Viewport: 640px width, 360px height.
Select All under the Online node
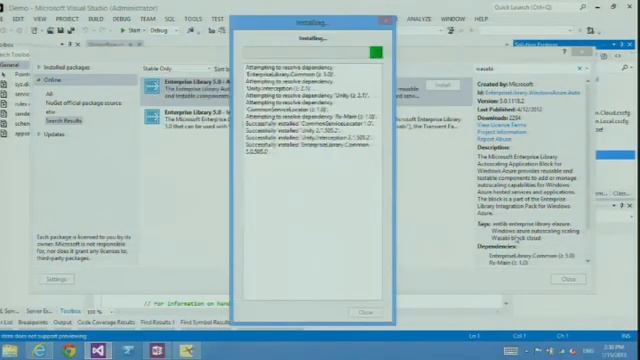point(49,94)
